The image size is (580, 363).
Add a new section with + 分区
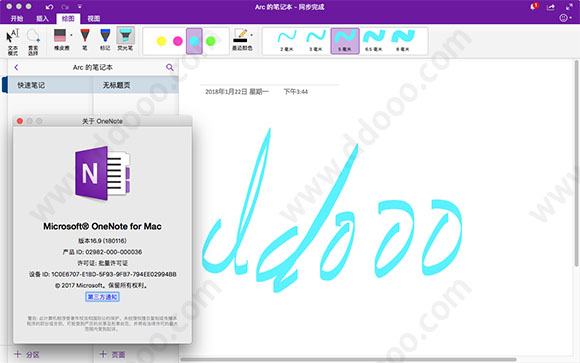(27, 354)
